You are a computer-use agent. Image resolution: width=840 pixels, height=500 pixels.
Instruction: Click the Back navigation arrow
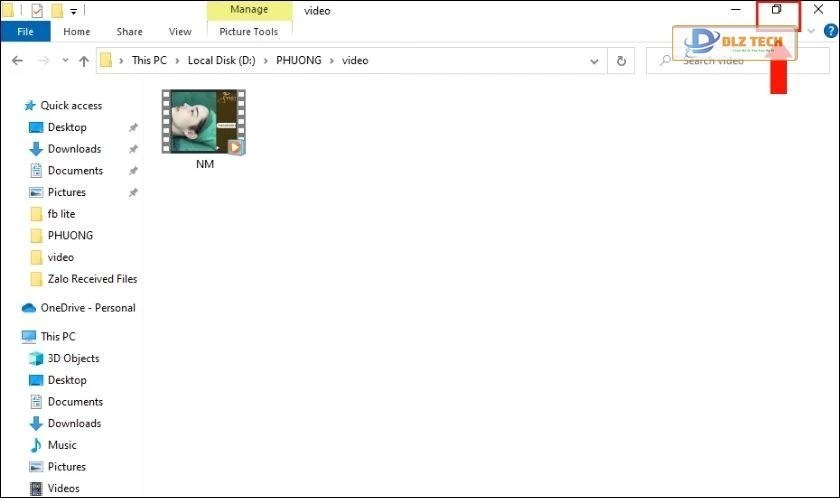point(17,61)
